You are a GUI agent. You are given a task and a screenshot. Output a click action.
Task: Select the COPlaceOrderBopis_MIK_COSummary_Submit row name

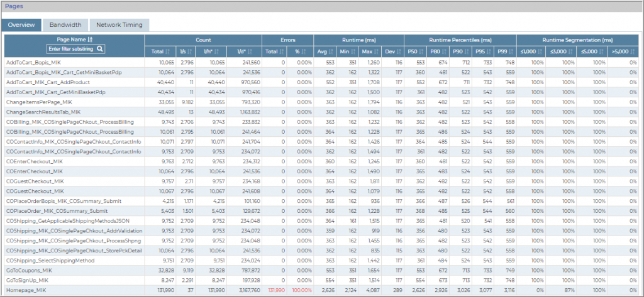64,201
